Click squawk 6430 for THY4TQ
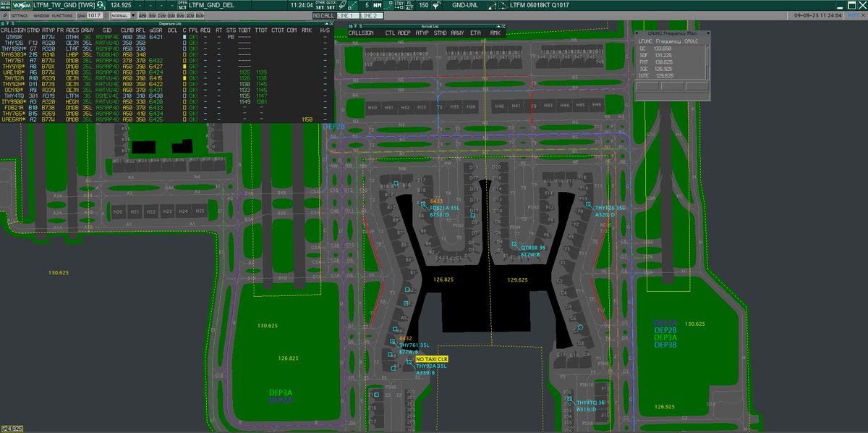 [x=156, y=95]
